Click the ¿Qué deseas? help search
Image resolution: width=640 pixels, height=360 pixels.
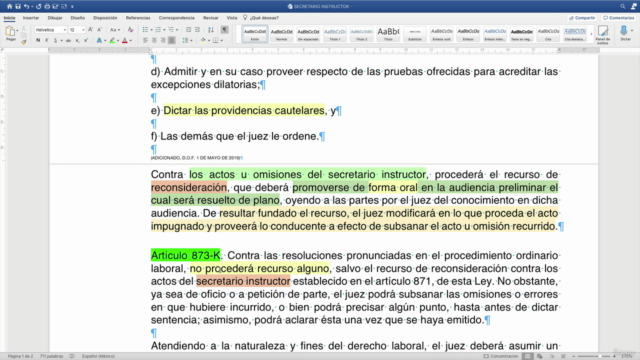[x=261, y=18]
